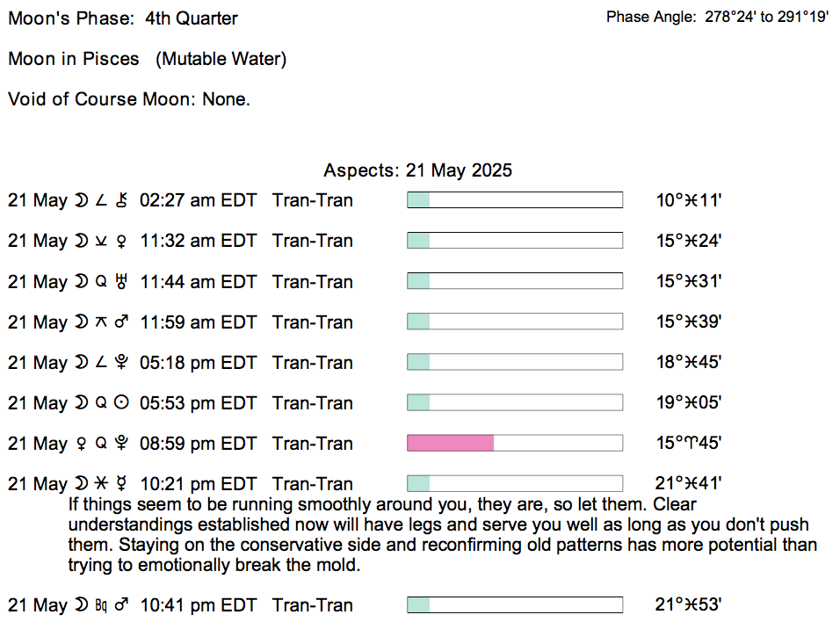
Task: Select the Mercury glyph in the 10:21 pm aspect
Action: [122, 484]
